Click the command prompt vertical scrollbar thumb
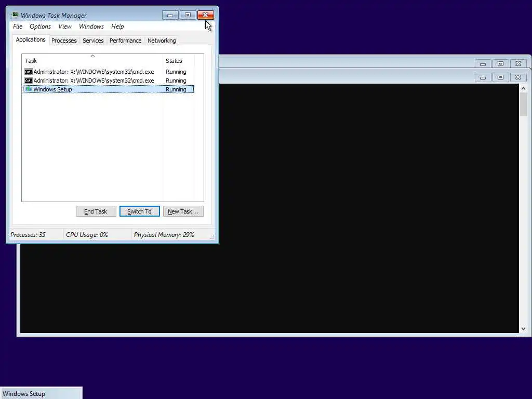The width and height of the screenshot is (532, 399). pyautogui.click(x=523, y=104)
